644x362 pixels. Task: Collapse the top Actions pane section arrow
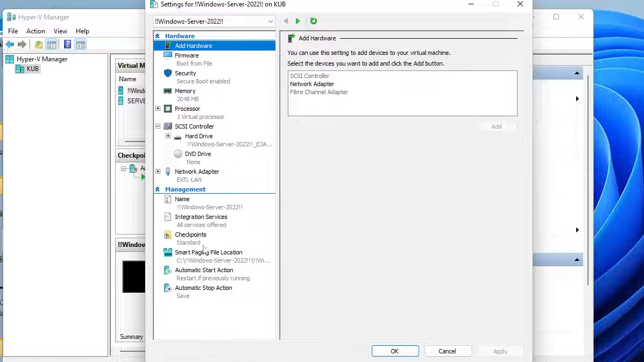pyautogui.click(x=577, y=73)
